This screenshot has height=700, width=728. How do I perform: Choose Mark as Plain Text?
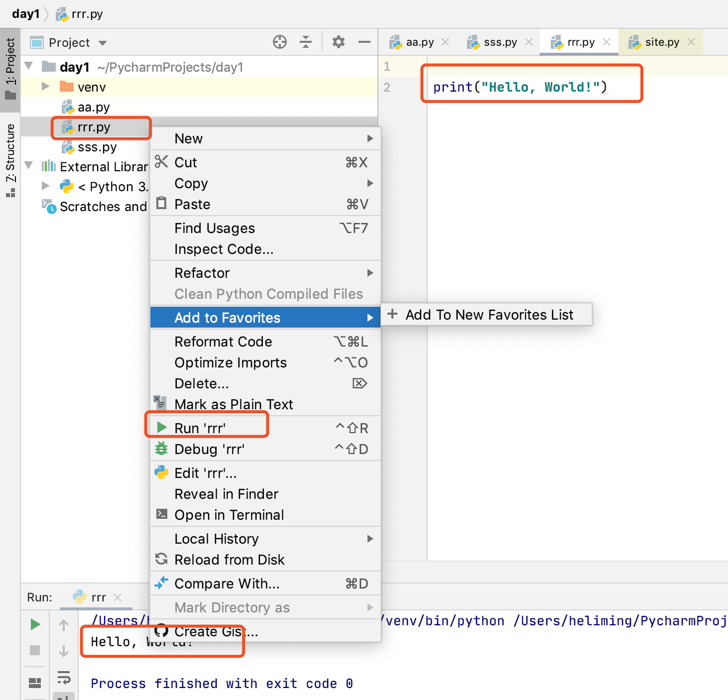tap(265, 404)
